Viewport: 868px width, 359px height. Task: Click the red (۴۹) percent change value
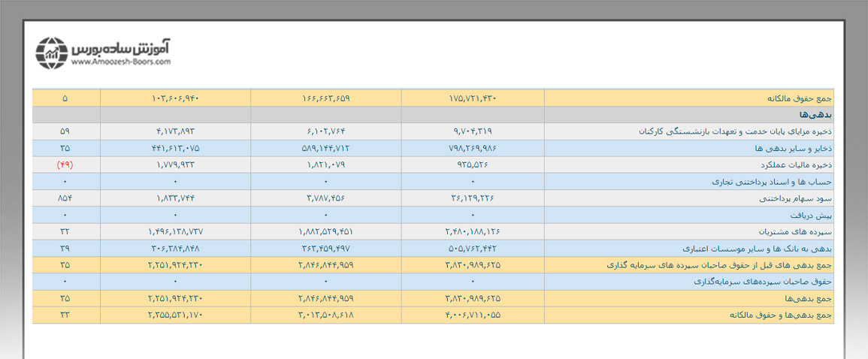click(x=65, y=164)
